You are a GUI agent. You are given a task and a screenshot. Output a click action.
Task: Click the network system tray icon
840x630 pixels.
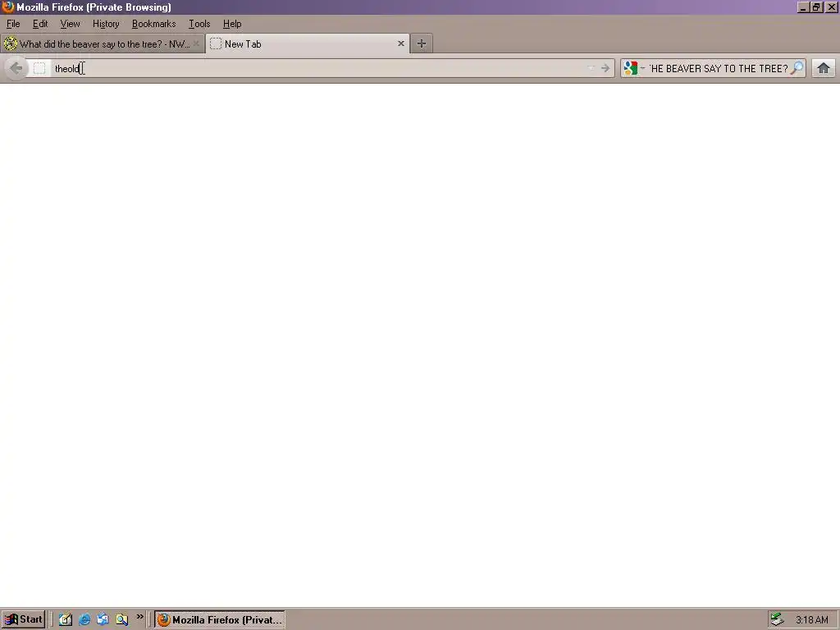coord(778,619)
